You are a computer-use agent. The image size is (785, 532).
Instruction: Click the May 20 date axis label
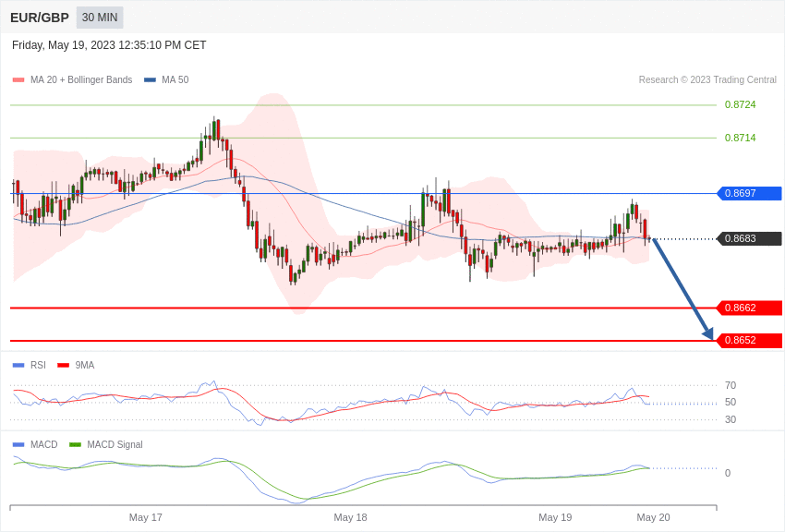tap(653, 517)
